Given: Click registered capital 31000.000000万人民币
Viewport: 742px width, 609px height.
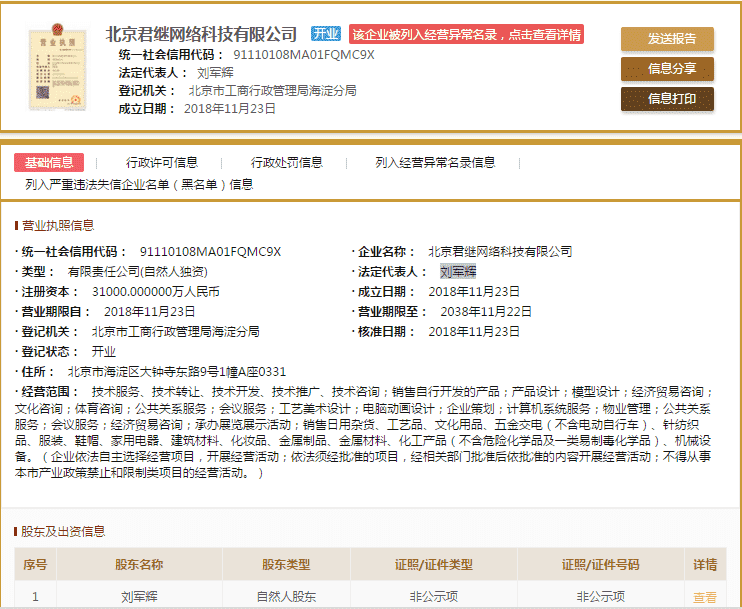Looking at the screenshot, I should pyautogui.click(x=156, y=291).
